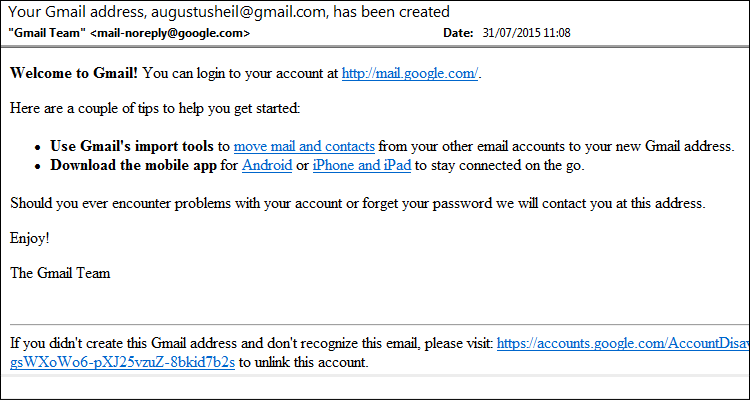Open the http://mail.google.com/ login link
This screenshot has height=400, width=750.
point(409,74)
